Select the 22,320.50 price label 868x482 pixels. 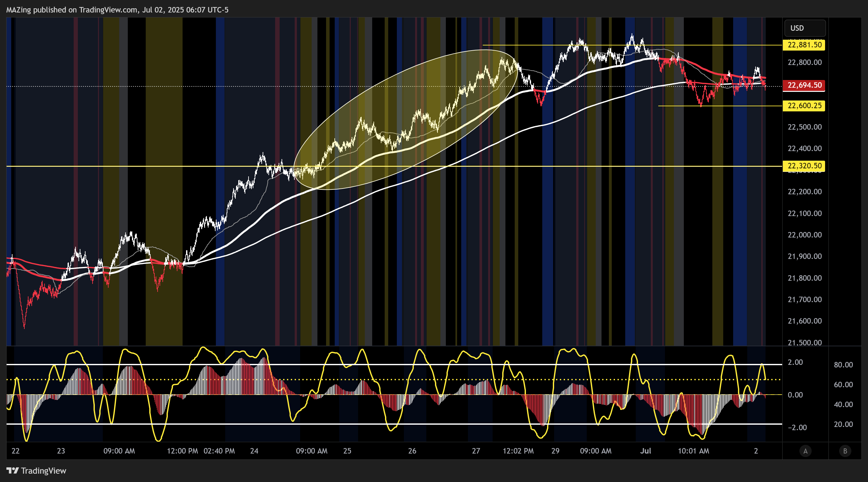(804, 165)
